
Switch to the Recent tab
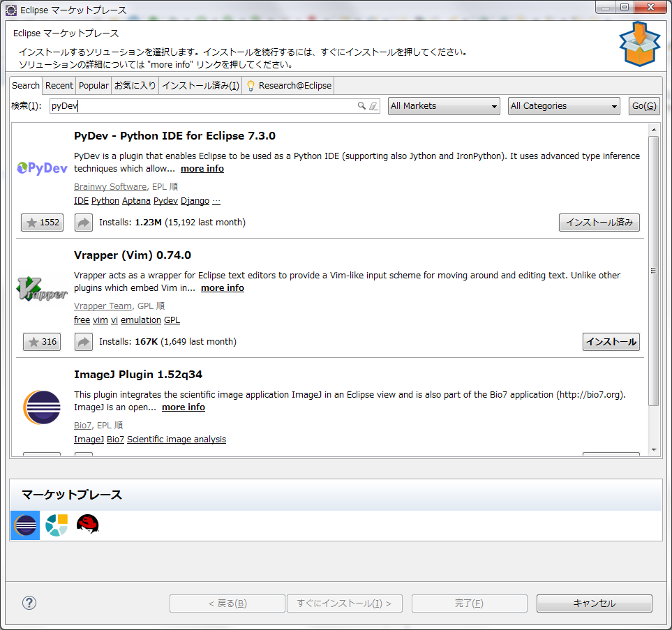tap(59, 85)
